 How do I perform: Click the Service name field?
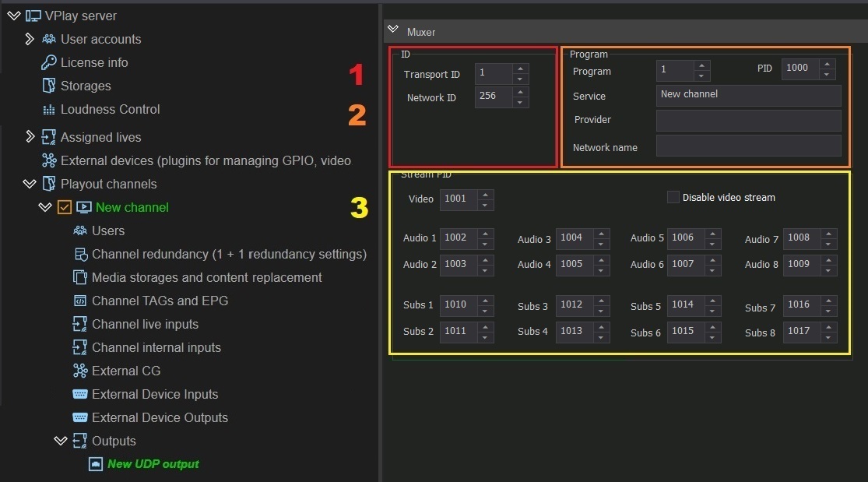click(x=748, y=95)
